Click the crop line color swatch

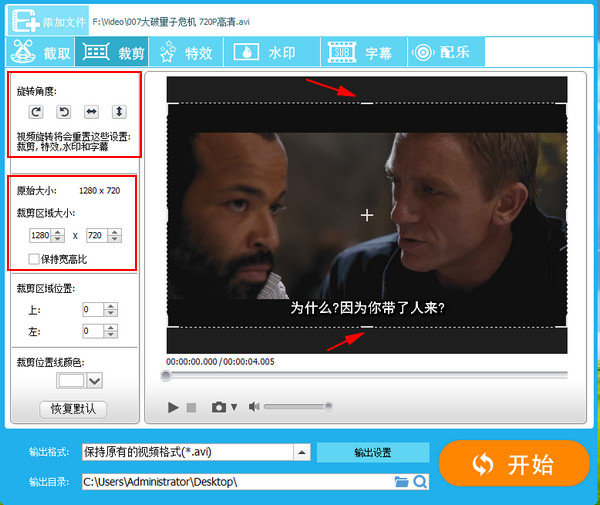pyautogui.click(x=71, y=381)
